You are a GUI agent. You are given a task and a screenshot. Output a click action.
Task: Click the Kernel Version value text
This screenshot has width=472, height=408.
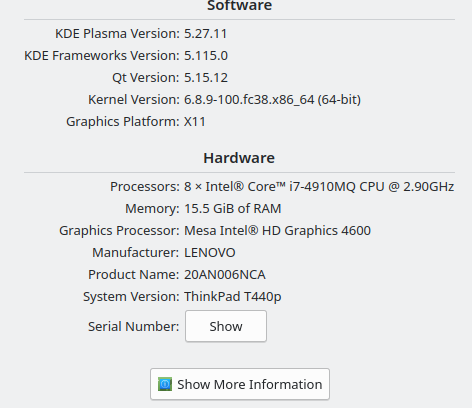coord(272,100)
